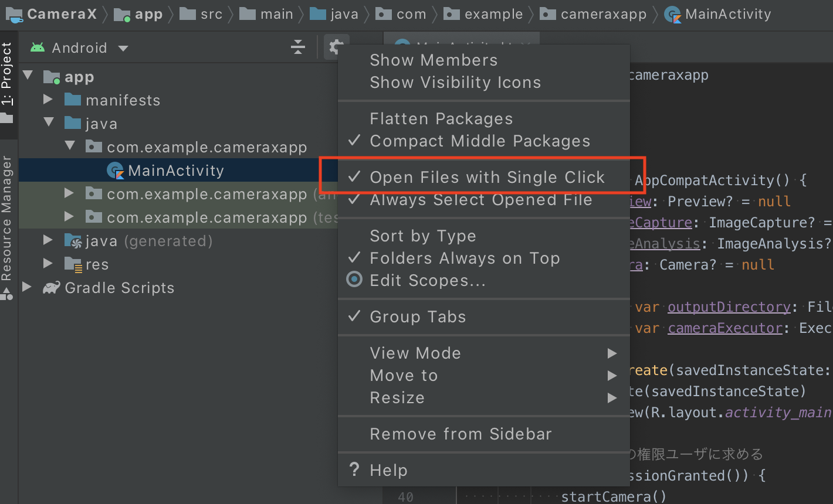Image resolution: width=833 pixels, height=504 pixels.
Task: Enable Show Visibility Icons option
Action: point(484,83)
